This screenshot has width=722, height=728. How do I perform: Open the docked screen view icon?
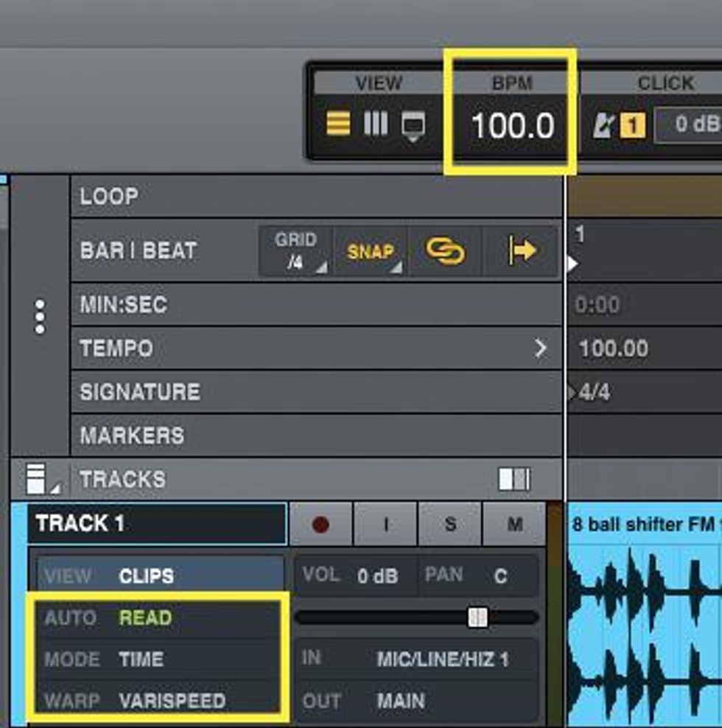coord(413,125)
